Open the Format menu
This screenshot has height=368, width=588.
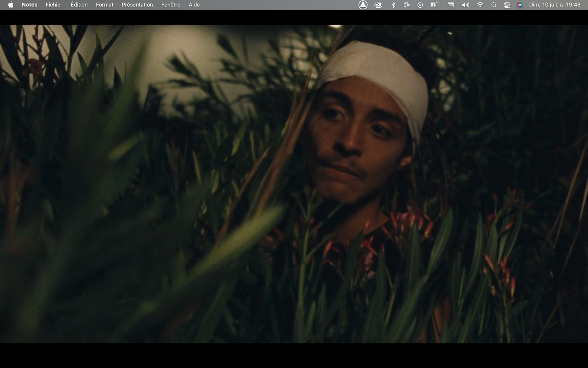point(104,5)
